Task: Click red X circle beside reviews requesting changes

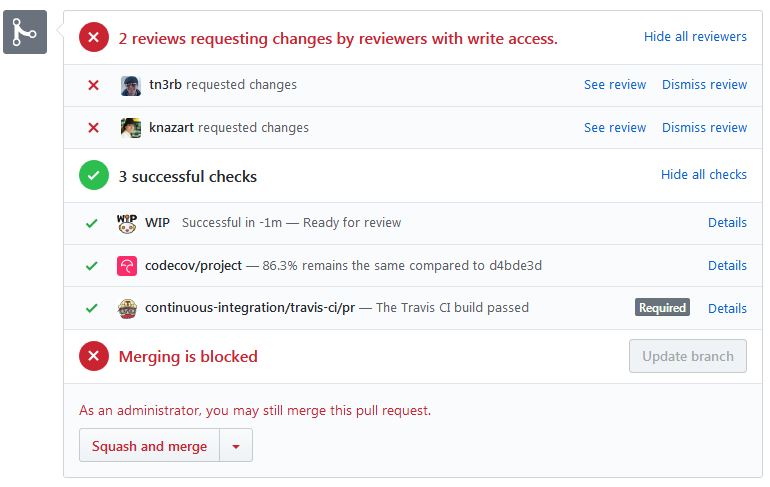Action: 94,37
